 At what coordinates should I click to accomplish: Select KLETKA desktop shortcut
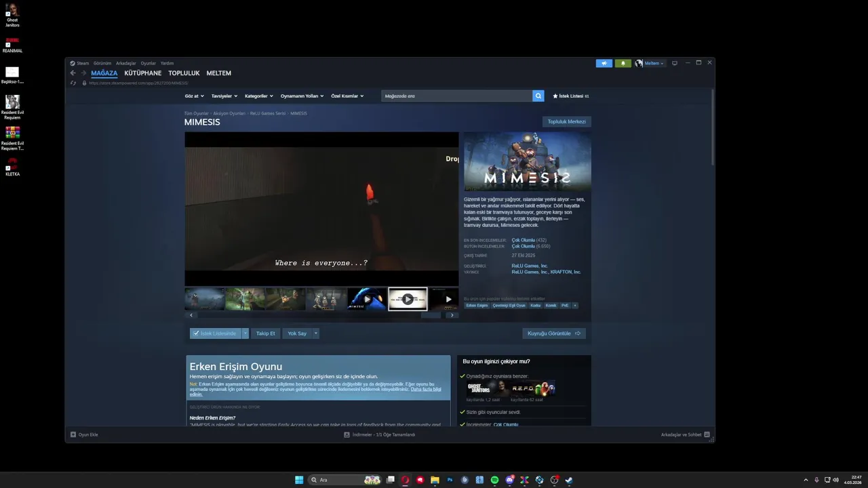(12, 167)
